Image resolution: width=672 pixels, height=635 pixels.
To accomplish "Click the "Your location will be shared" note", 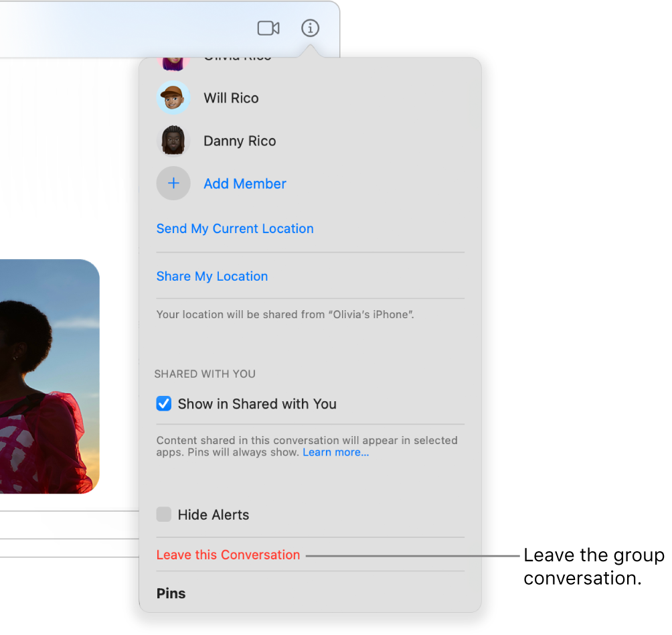I will [x=285, y=315].
